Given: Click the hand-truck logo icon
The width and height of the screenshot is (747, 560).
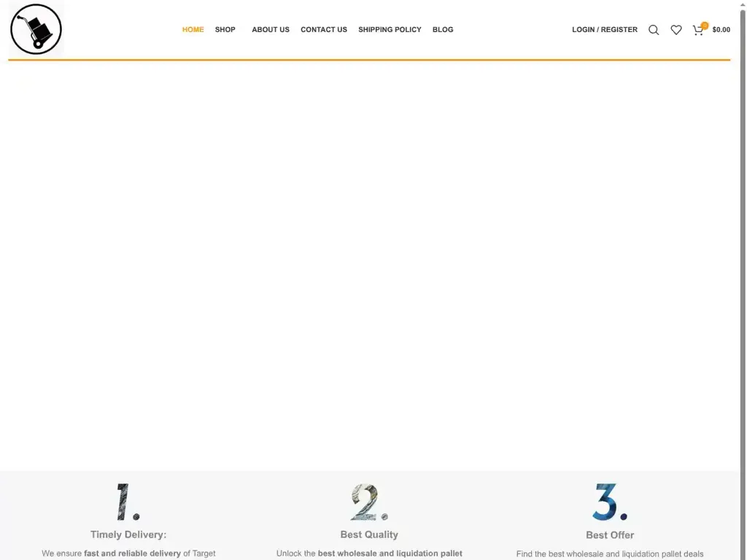Looking at the screenshot, I should tap(36, 29).
